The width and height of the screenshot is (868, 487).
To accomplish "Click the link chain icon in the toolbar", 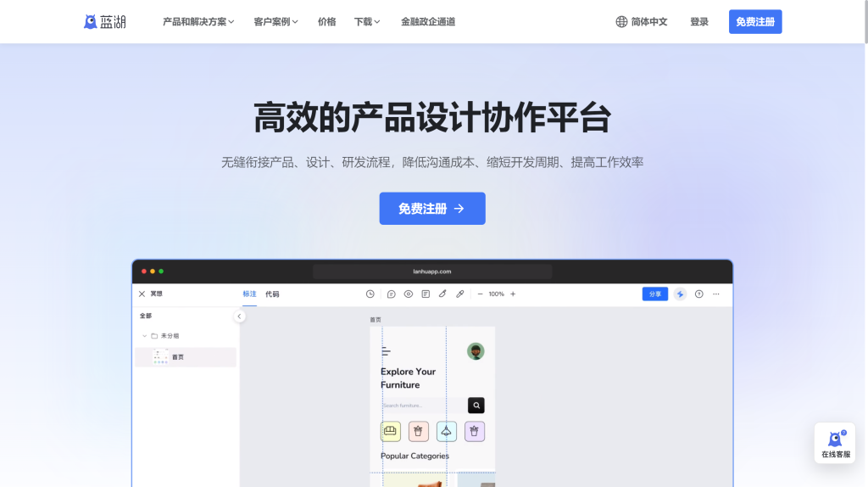I will (x=460, y=294).
